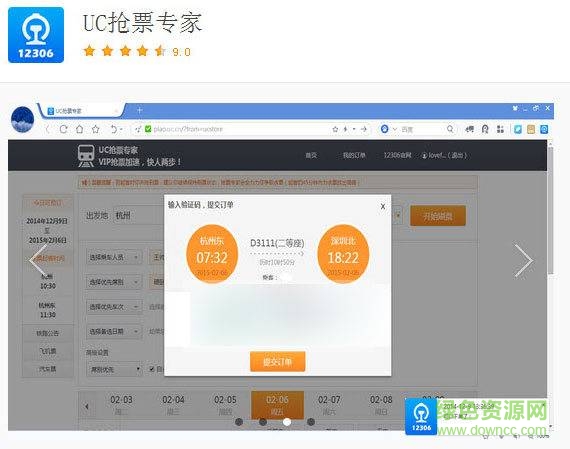Click the orange 提交订单 button
The image size is (570, 449).
point(277,362)
